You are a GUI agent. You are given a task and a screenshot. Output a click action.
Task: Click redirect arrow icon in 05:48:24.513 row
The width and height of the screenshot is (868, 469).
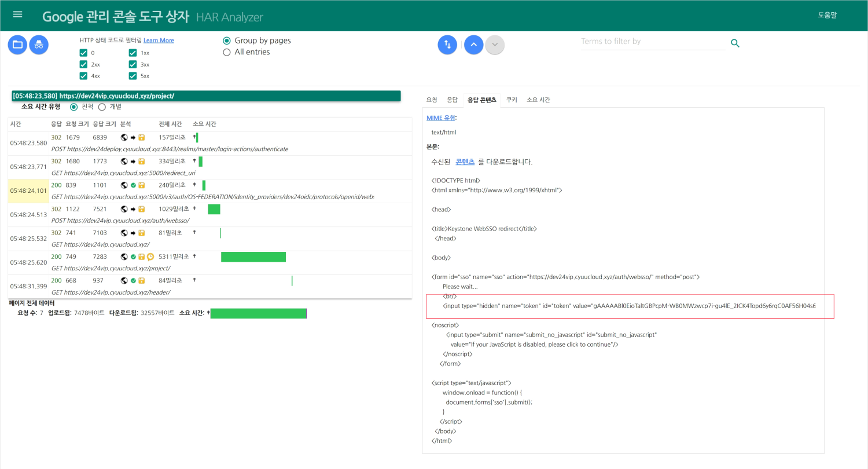pyautogui.click(x=133, y=209)
